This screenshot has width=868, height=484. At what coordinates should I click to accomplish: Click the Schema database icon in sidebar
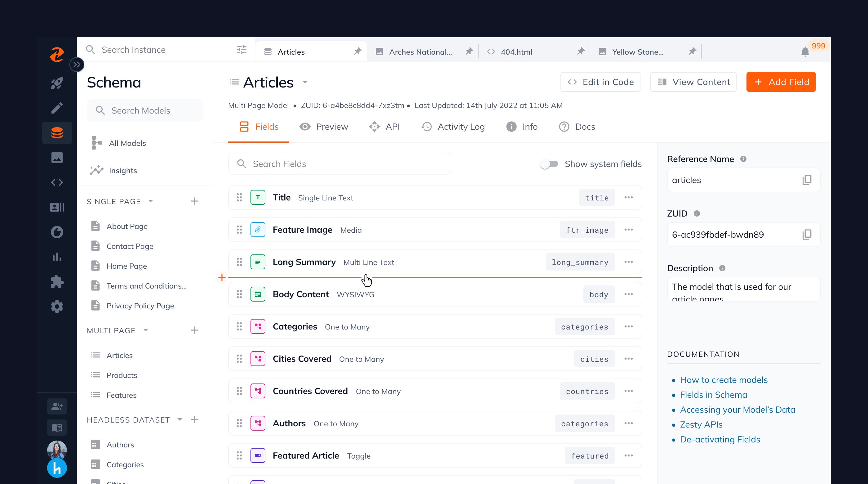[57, 132]
